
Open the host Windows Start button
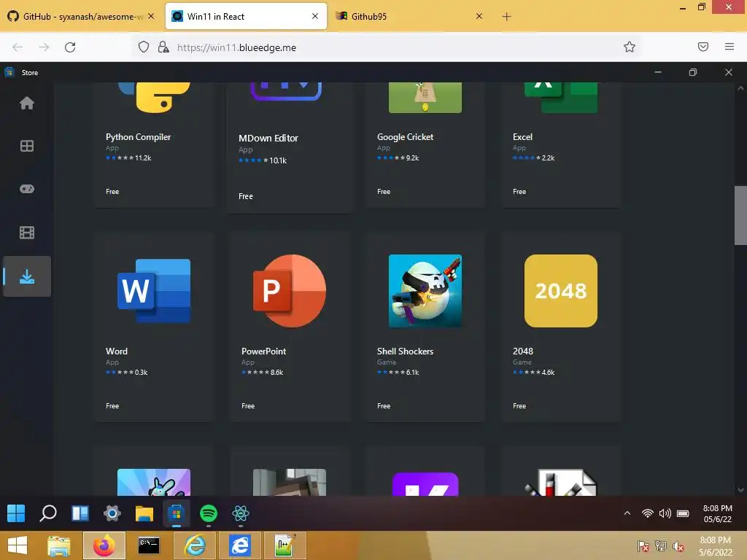[x=18, y=545]
